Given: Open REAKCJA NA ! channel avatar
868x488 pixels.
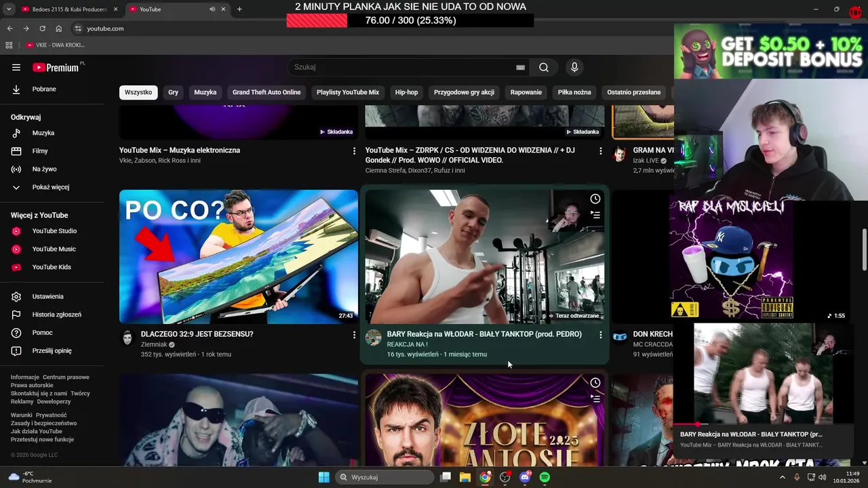Looking at the screenshot, I should pyautogui.click(x=374, y=338).
